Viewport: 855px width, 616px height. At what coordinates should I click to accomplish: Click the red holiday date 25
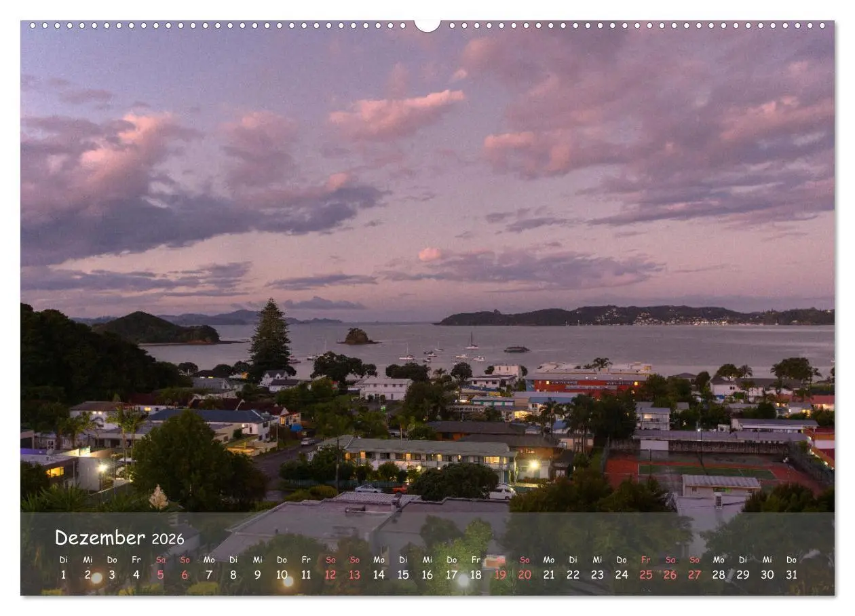[646, 575]
